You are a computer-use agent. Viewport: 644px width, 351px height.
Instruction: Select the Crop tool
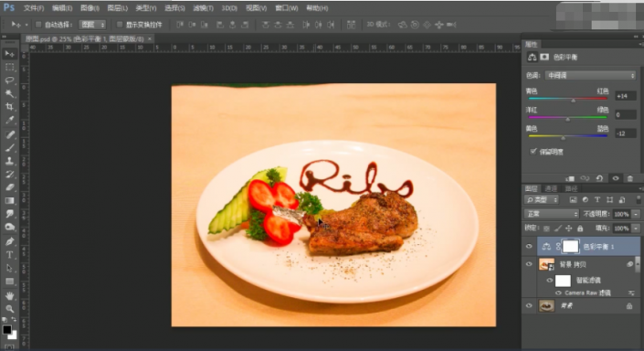click(9, 107)
